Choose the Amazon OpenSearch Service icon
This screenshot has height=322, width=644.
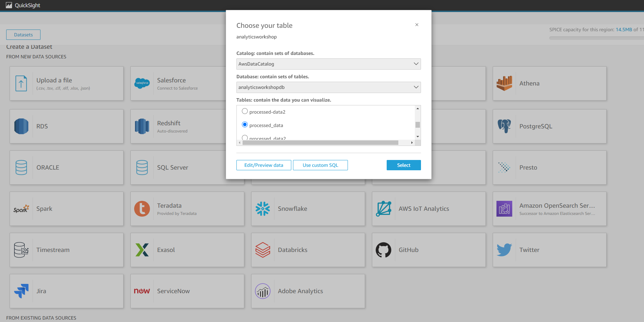504,209
